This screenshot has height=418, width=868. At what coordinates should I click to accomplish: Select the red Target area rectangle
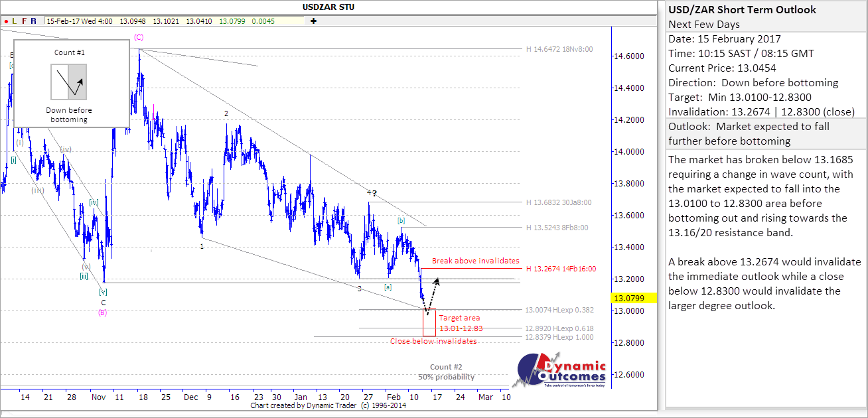[x=429, y=323]
